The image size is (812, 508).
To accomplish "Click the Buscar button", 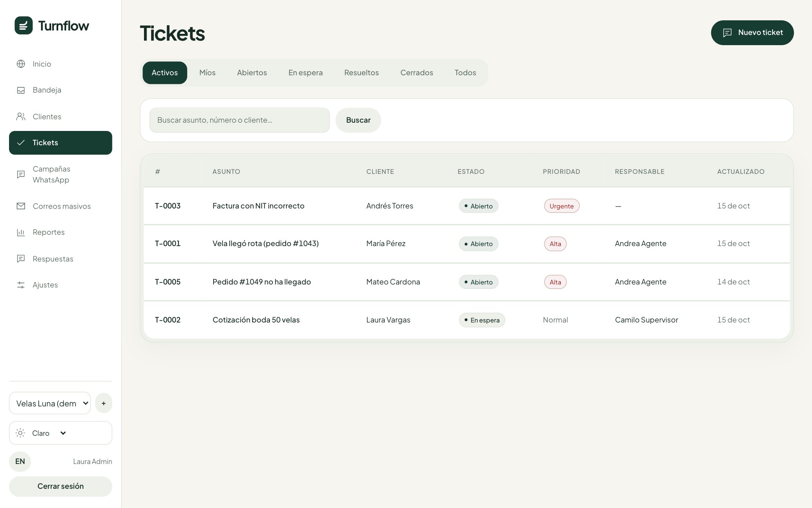I will (x=358, y=120).
